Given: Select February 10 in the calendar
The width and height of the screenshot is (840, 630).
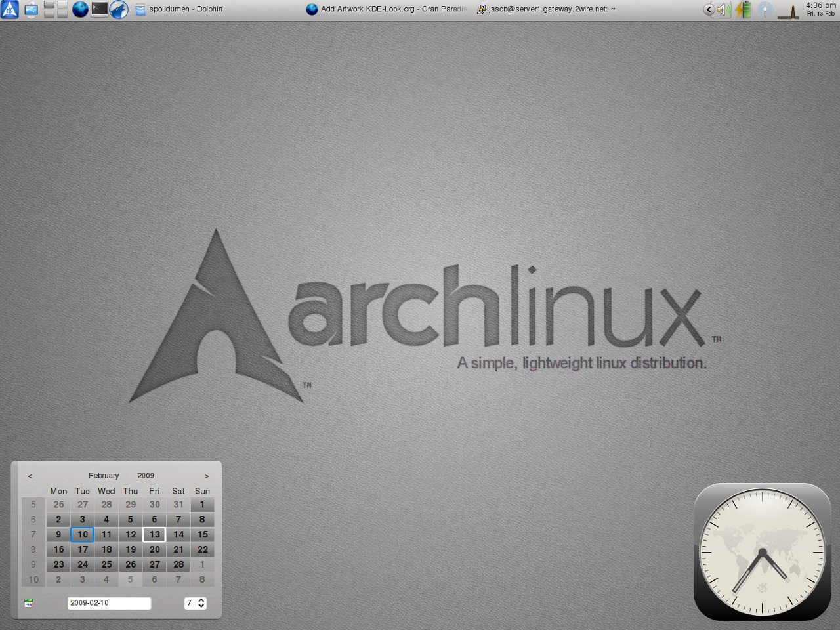Looking at the screenshot, I should pyautogui.click(x=82, y=534).
